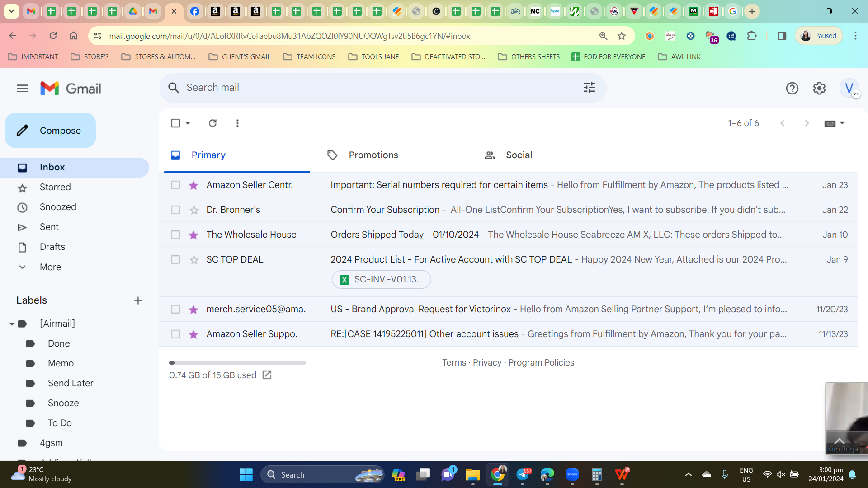The image size is (868, 488).
Task: Open the Drafts folder
Action: pyautogui.click(x=75, y=247)
